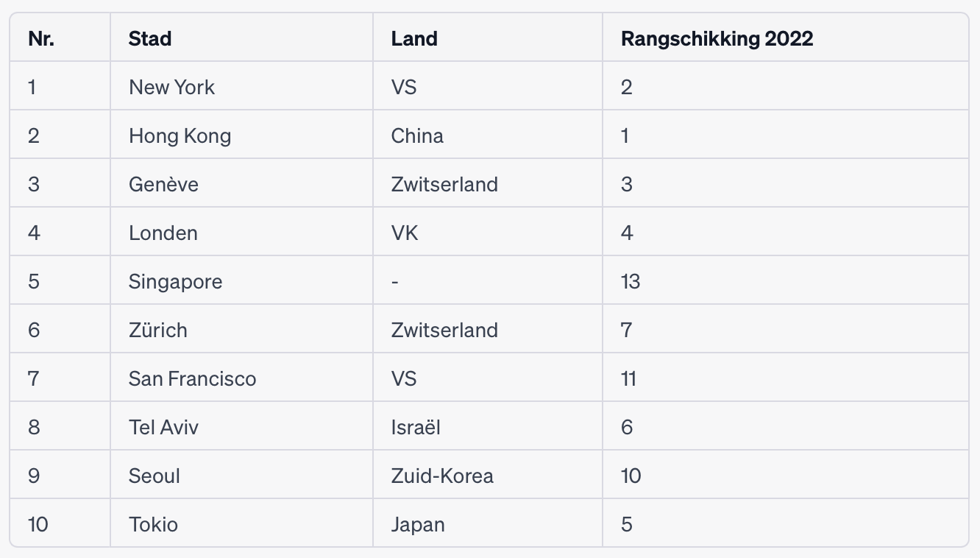The image size is (980, 558).
Task: Click the 'VK' country cell
Action: tap(405, 233)
